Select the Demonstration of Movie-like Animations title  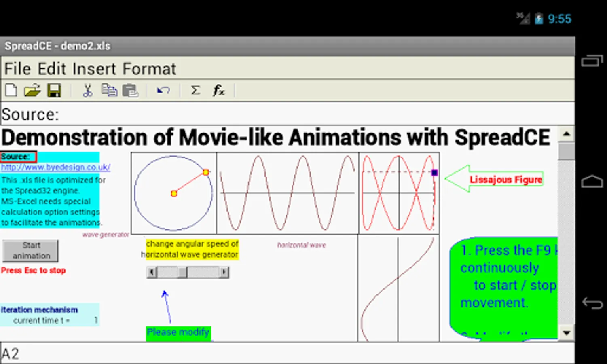[x=276, y=138]
